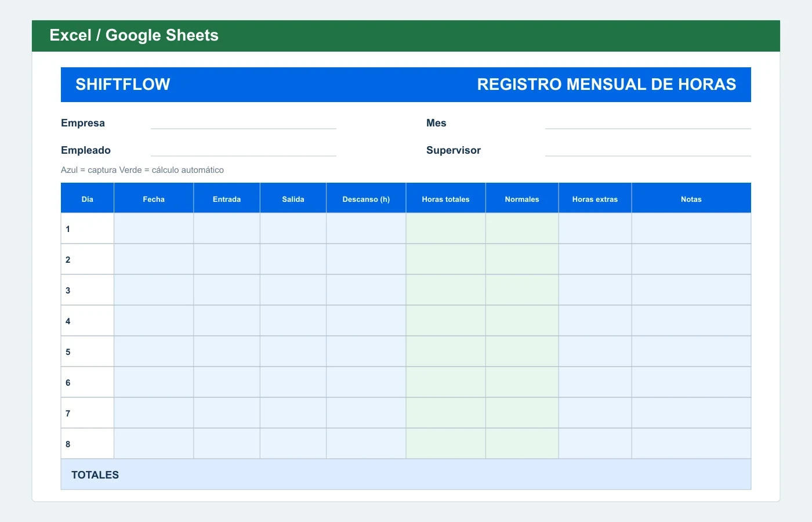Click the Fecha cell in row 8
This screenshot has width=812, height=522.
click(x=154, y=444)
